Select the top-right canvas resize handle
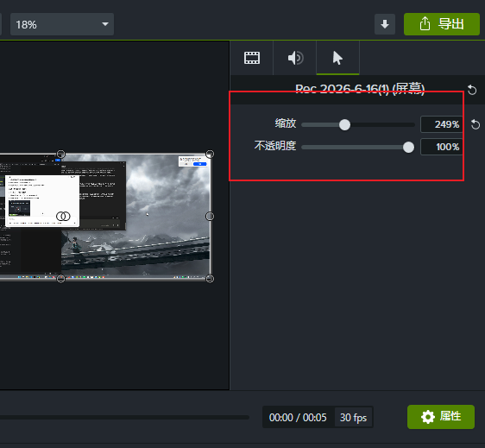 click(210, 154)
